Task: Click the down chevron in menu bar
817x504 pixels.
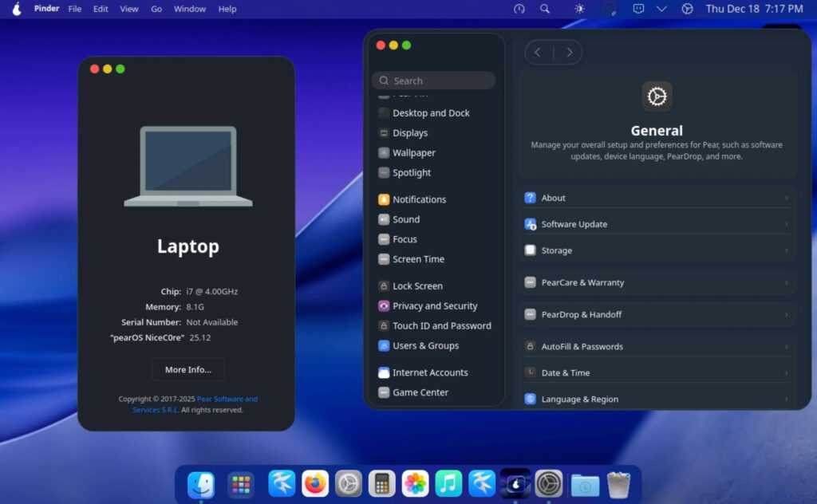Action: [661, 9]
